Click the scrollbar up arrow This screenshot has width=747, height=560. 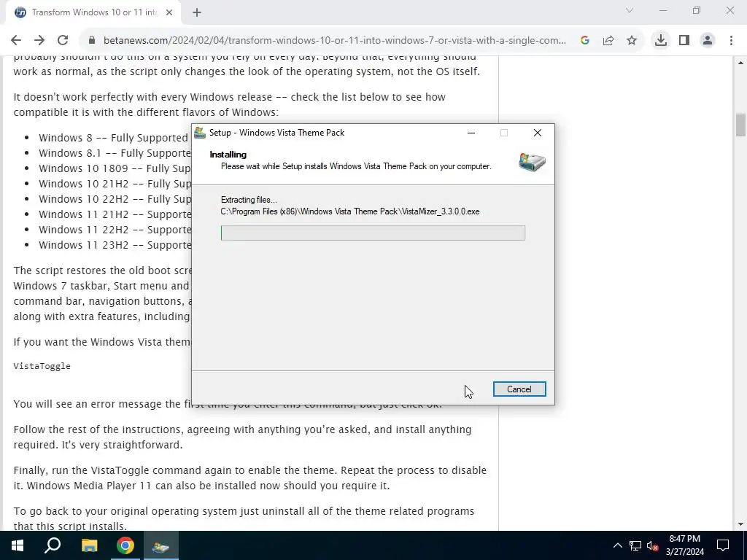click(741, 63)
